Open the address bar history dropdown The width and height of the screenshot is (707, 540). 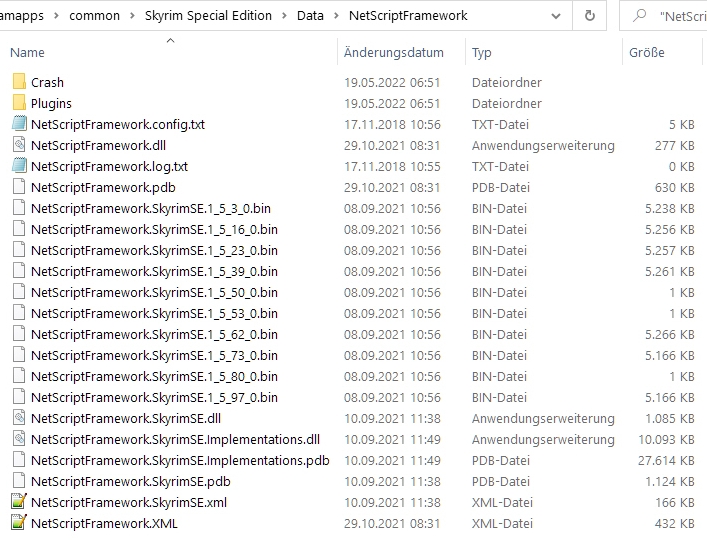point(556,16)
